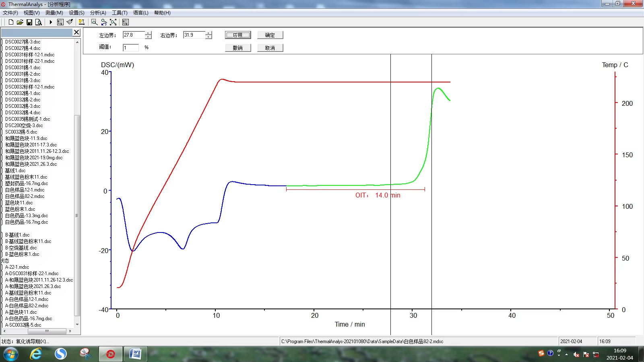
Task: Click the 左边界 input field showing 27.8
Action: (x=134, y=35)
